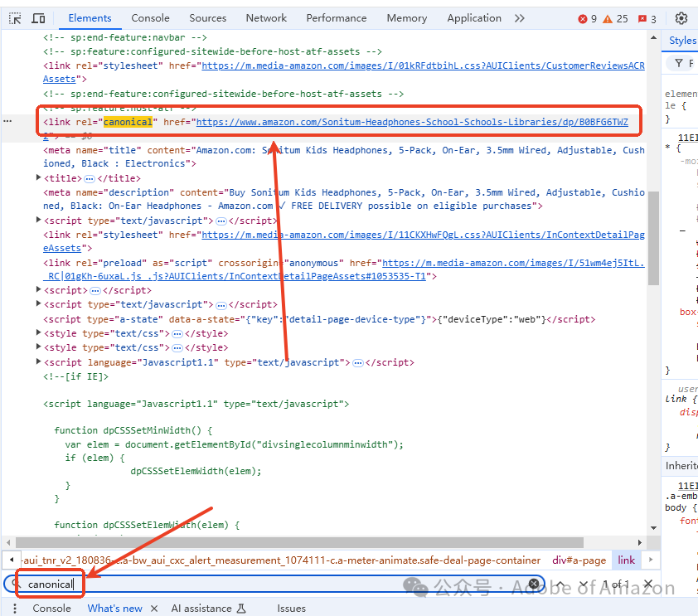The image size is (698, 616).
Task: Open the Issues drawer tab
Action: [292, 609]
